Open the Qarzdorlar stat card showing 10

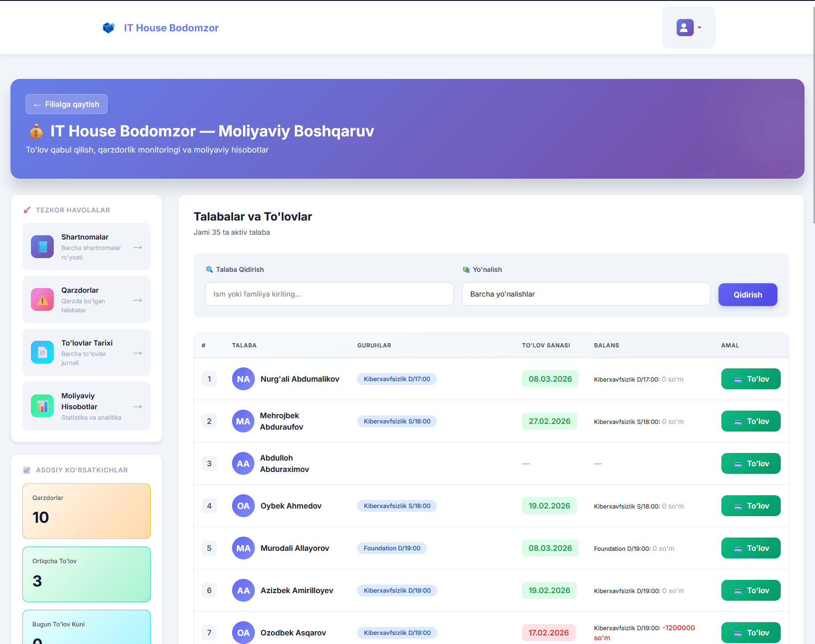(87, 511)
